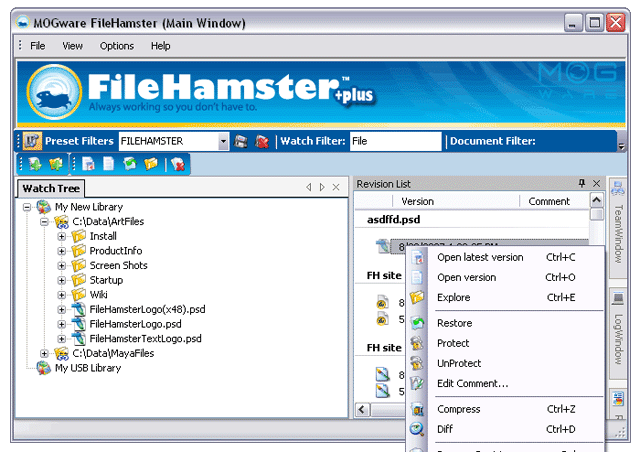The image size is (640, 452).
Task: Select the asdffd.psd revision file icon
Action: 382,246
